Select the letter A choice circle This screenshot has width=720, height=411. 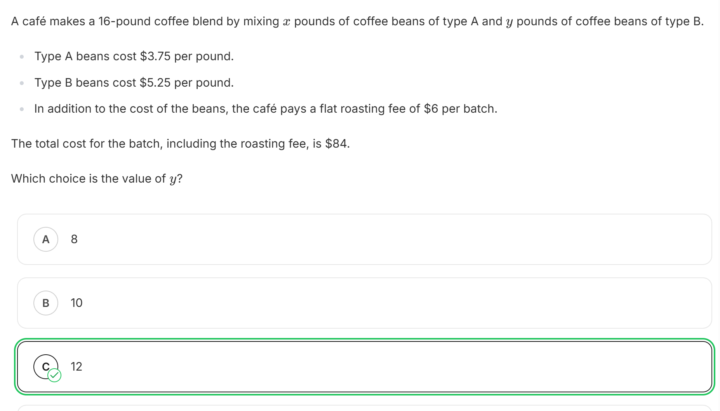click(46, 239)
